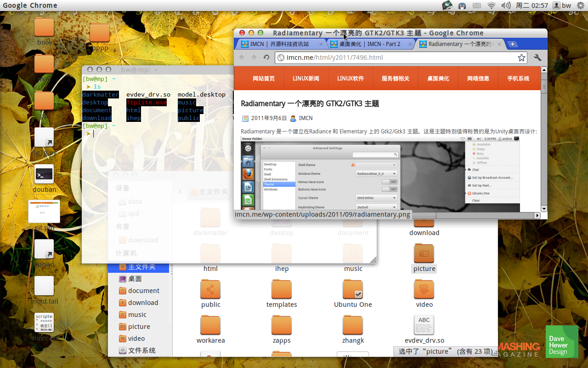Open the Radiamentary screenshot image

coord(380,174)
